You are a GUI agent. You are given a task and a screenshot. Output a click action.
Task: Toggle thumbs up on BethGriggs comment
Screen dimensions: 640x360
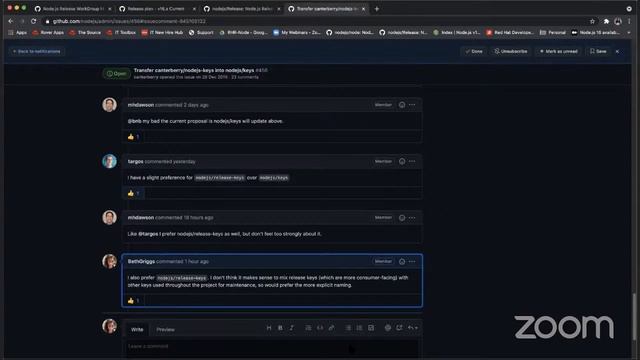[x=133, y=301]
